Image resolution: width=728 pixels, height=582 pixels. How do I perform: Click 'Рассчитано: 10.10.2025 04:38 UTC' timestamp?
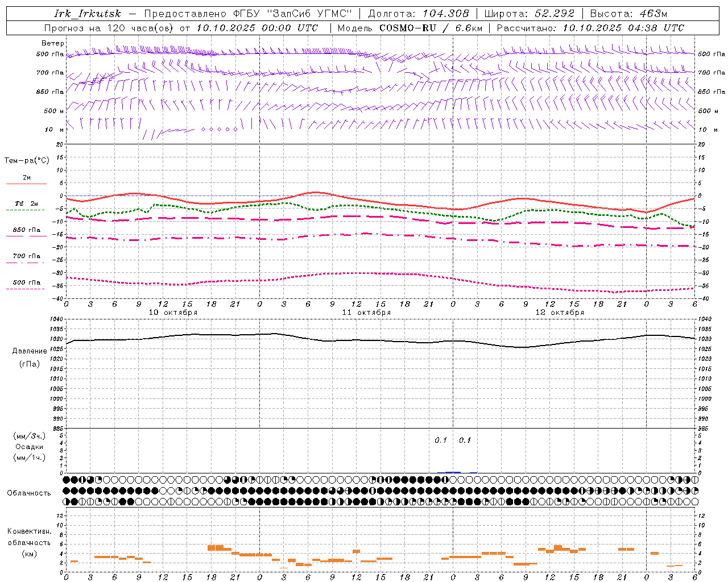pyautogui.click(x=590, y=28)
